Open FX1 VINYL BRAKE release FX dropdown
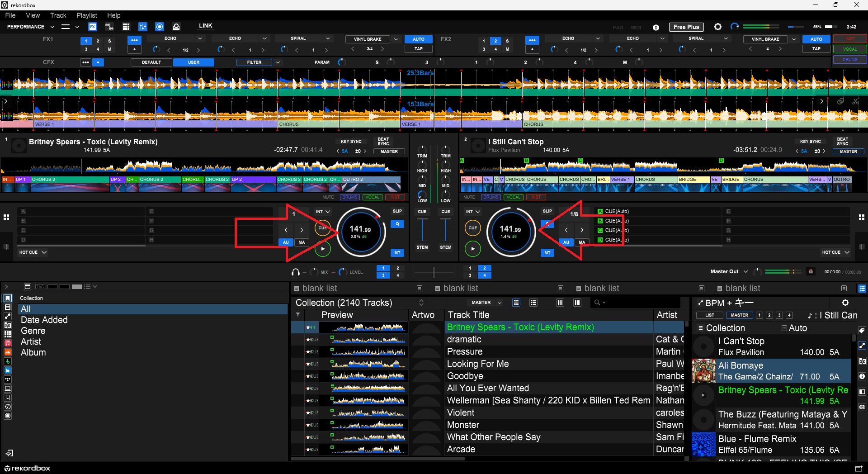 [x=396, y=39]
